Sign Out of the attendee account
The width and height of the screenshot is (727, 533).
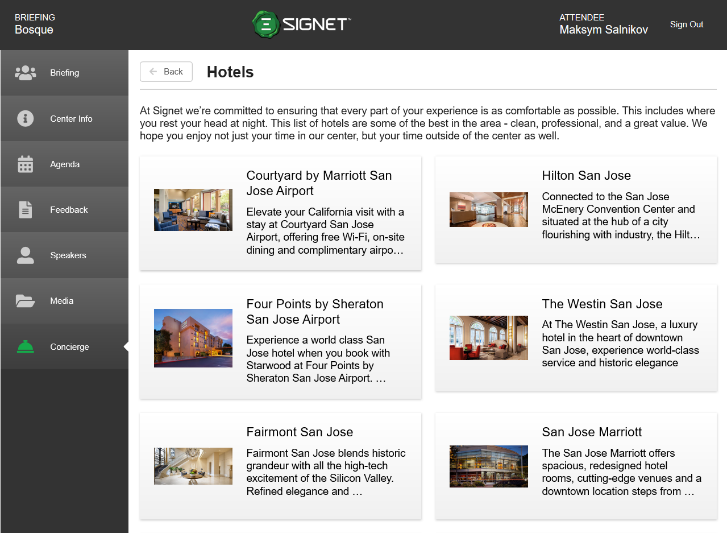click(x=686, y=24)
